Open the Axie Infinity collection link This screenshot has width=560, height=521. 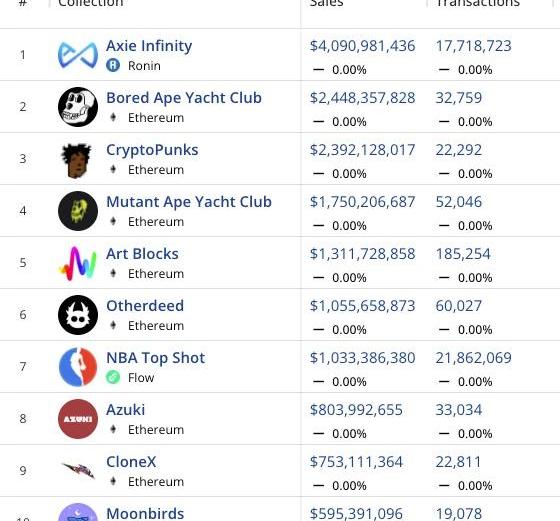149,46
